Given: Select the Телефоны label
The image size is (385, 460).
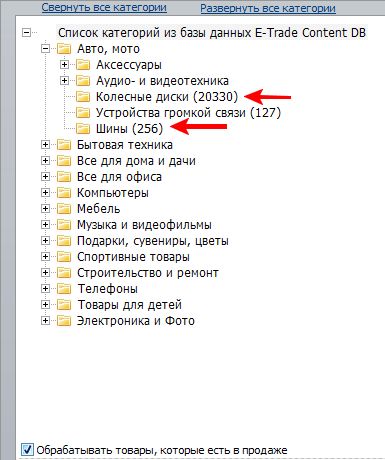Looking at the screenshot, I should tap(107, 289).
